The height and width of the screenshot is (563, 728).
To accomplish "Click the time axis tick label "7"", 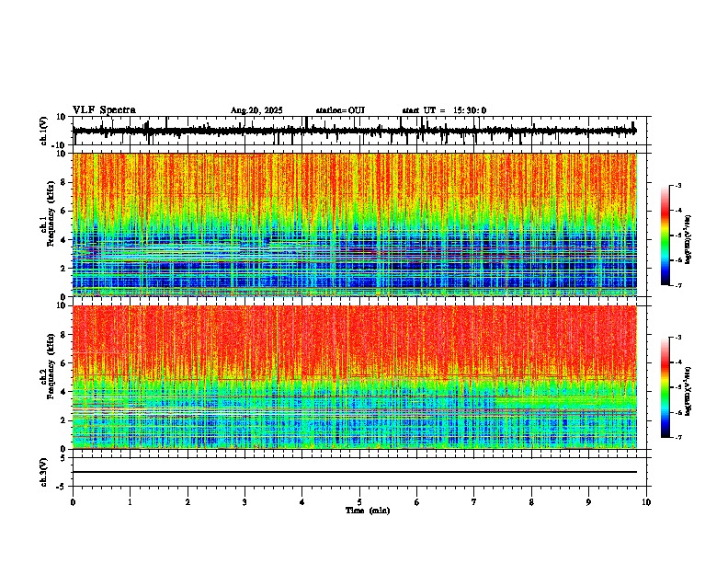I will point(474,502).
